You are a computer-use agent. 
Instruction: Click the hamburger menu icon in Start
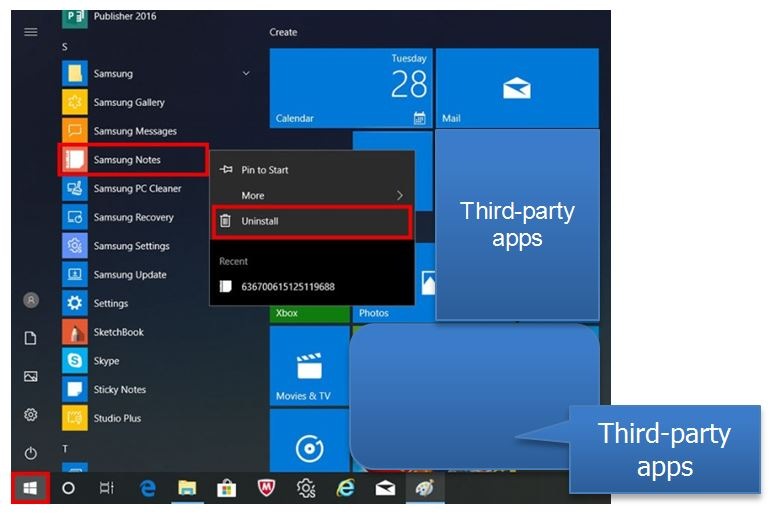[31, 32]
